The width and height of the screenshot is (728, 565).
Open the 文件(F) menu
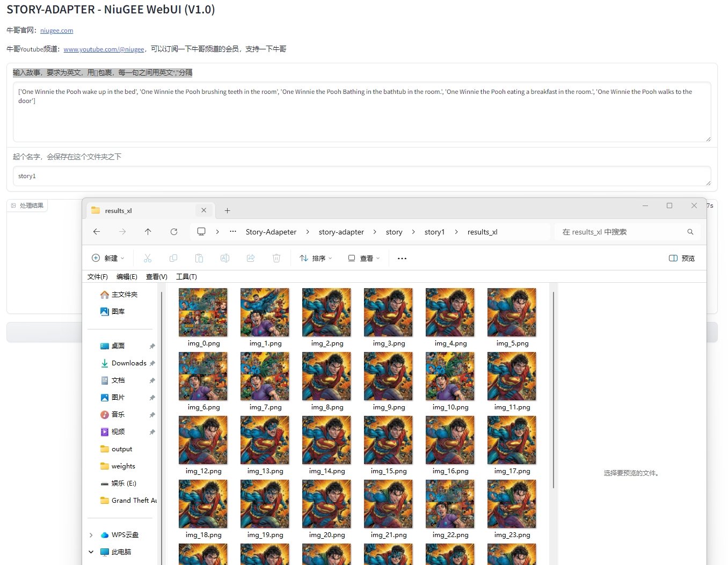[97, 277]
